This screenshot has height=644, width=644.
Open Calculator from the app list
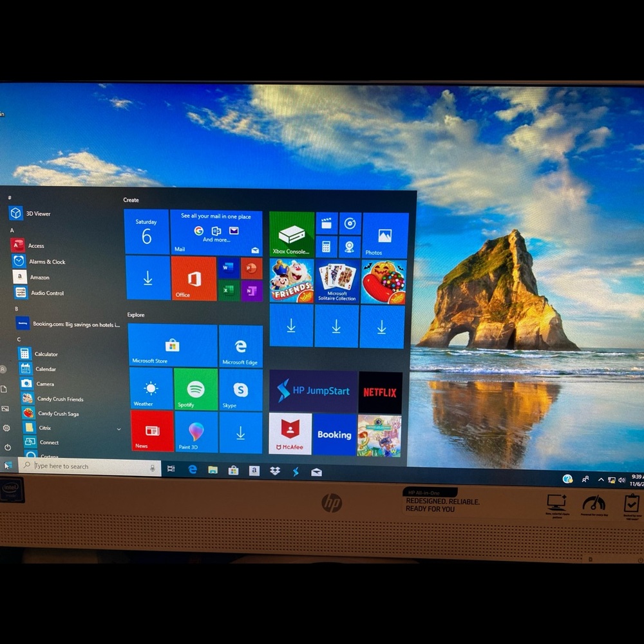39,354
